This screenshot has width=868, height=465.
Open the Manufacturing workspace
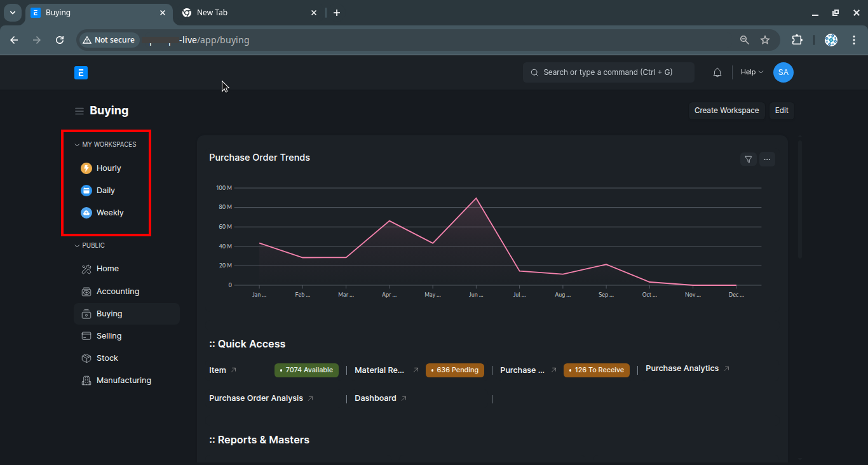click(x=123, y=381)
